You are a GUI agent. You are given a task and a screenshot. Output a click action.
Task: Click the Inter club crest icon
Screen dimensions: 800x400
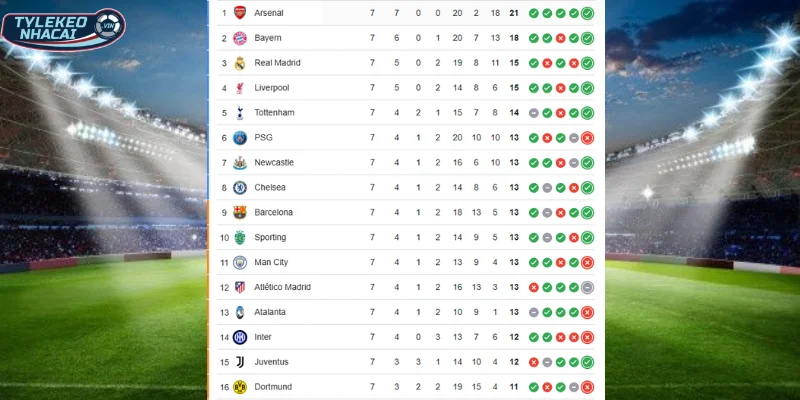(239, 337)
